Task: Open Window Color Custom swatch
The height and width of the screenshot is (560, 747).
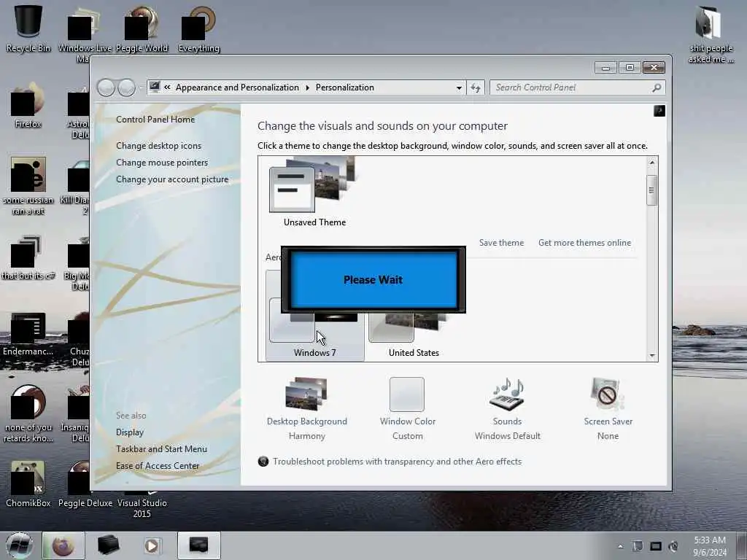Action: [x=407, y=408]
